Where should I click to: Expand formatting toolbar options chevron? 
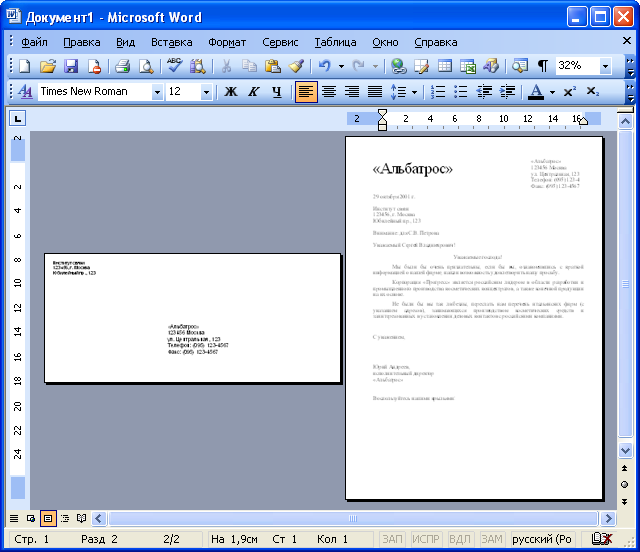click(x=631, y=93)
